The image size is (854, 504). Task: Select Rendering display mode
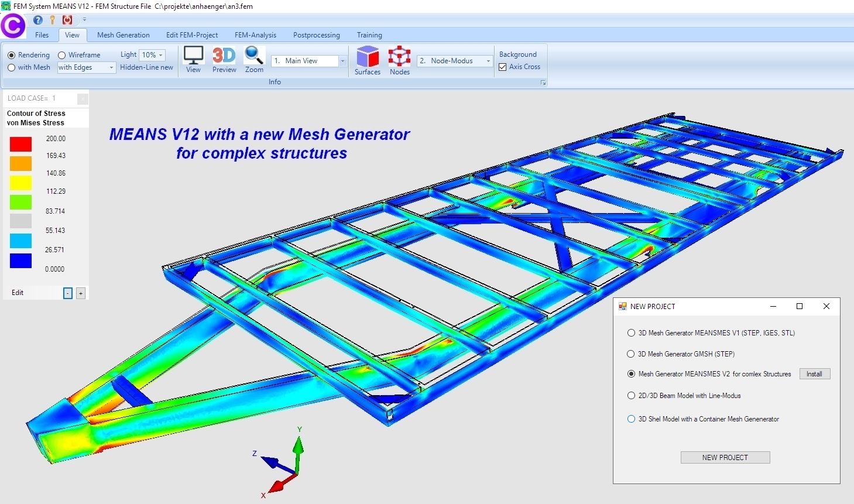pyautogui.click(x=11, y=55)
